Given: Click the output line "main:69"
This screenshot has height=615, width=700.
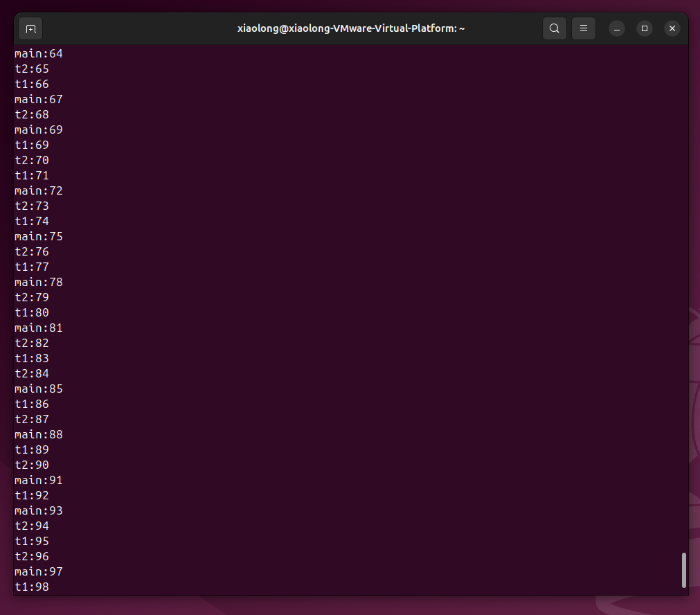Looking at the screenshot, I should pos(39,130).
